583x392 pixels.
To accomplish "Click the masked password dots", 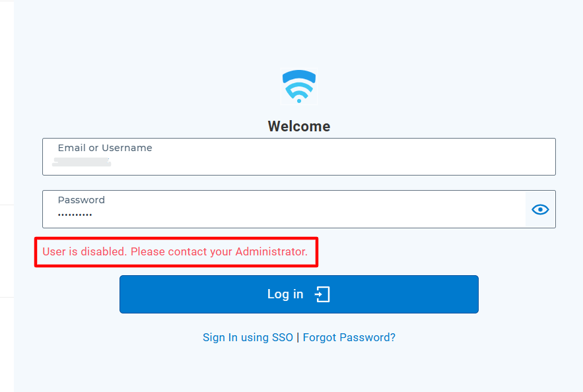I will 75,215.
